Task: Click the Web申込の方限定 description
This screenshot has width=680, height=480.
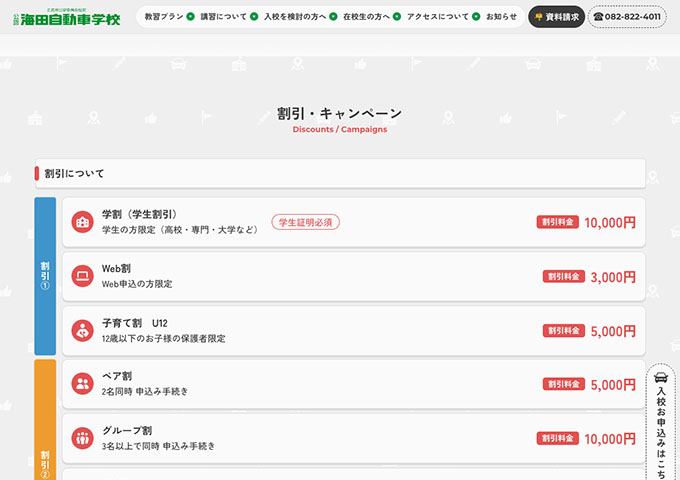Action: [x=137, y=284]
